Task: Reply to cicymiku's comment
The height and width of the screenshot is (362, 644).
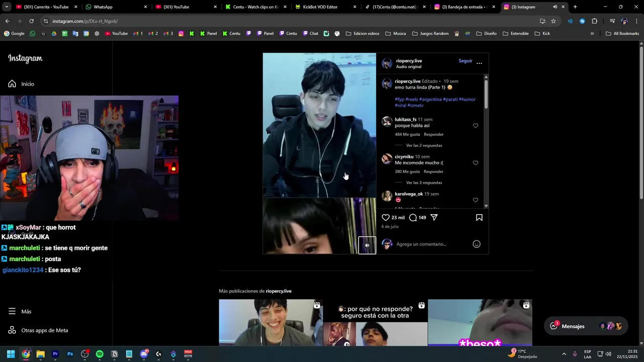Action: (x=434, y=171)
